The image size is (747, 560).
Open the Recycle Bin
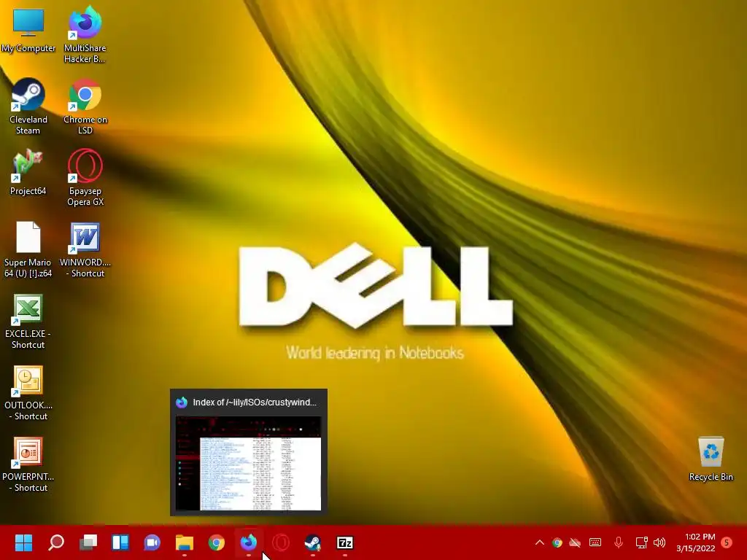point(711,459)
